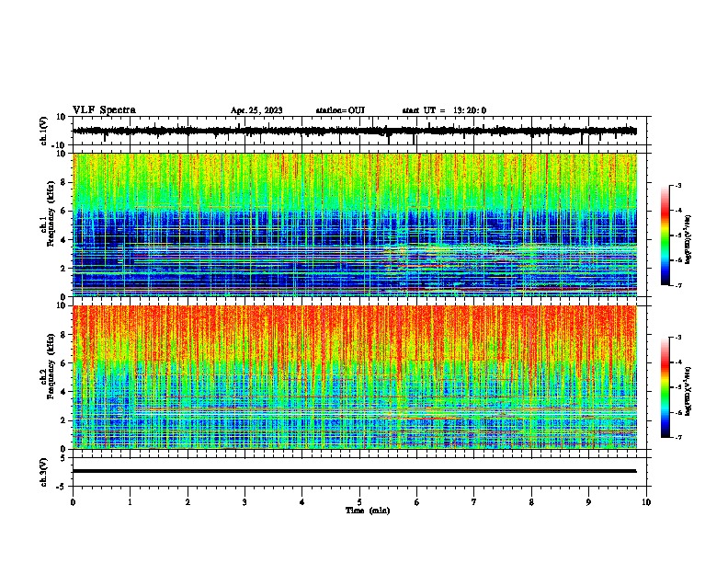The width and height of the screenshot is (728, 563).
Task: Click the "VLF Spectra" title text
Action: (x=104, y=110)
